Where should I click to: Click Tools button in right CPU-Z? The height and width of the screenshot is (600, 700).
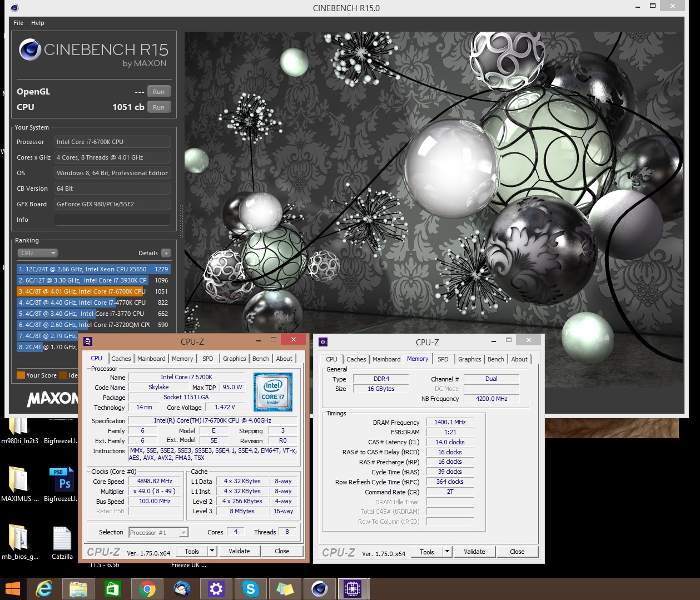(427, 552)
